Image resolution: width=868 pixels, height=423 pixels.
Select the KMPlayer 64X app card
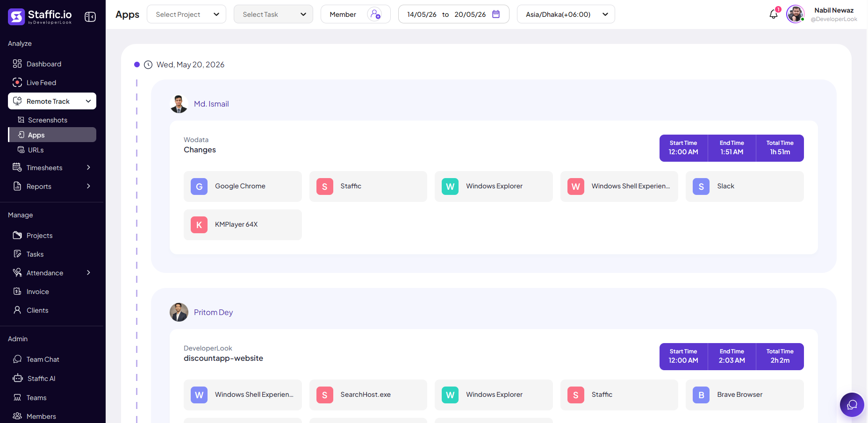243,225
